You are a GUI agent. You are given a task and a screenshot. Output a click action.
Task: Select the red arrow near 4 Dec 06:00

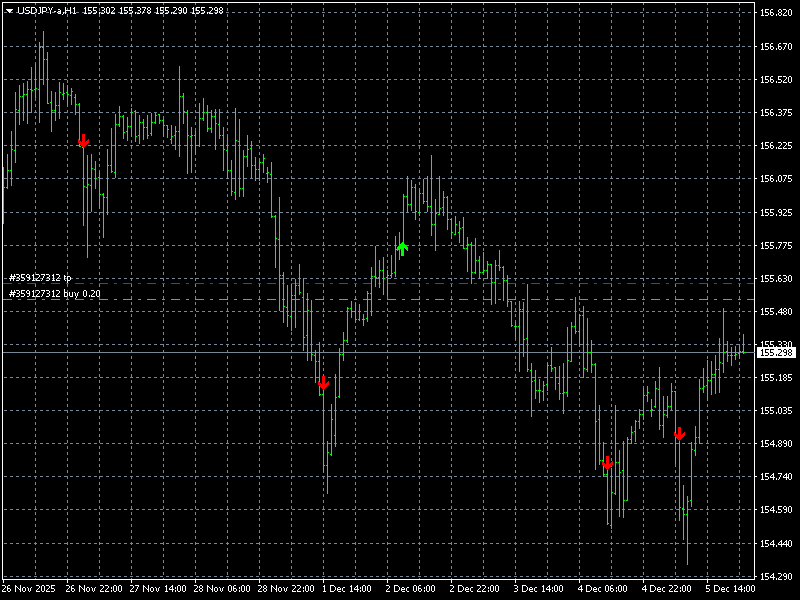pyautogui.click(x=607, y=463)
